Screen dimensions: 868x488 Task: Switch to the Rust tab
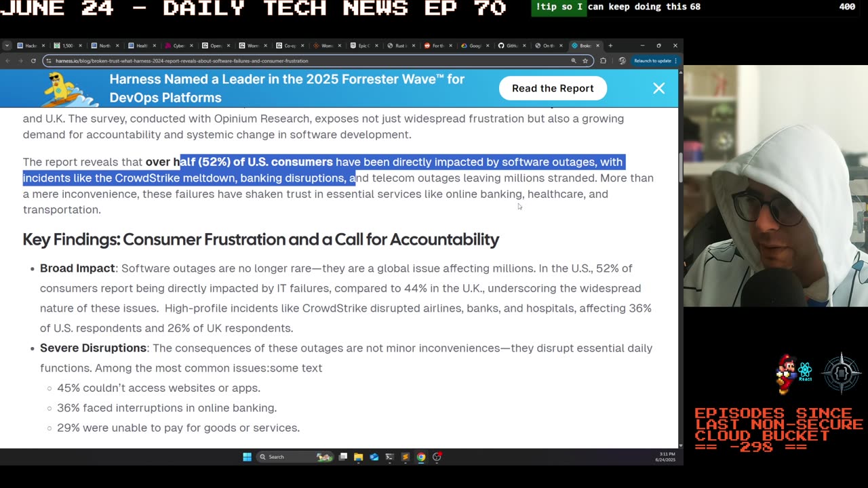point(399,45)
